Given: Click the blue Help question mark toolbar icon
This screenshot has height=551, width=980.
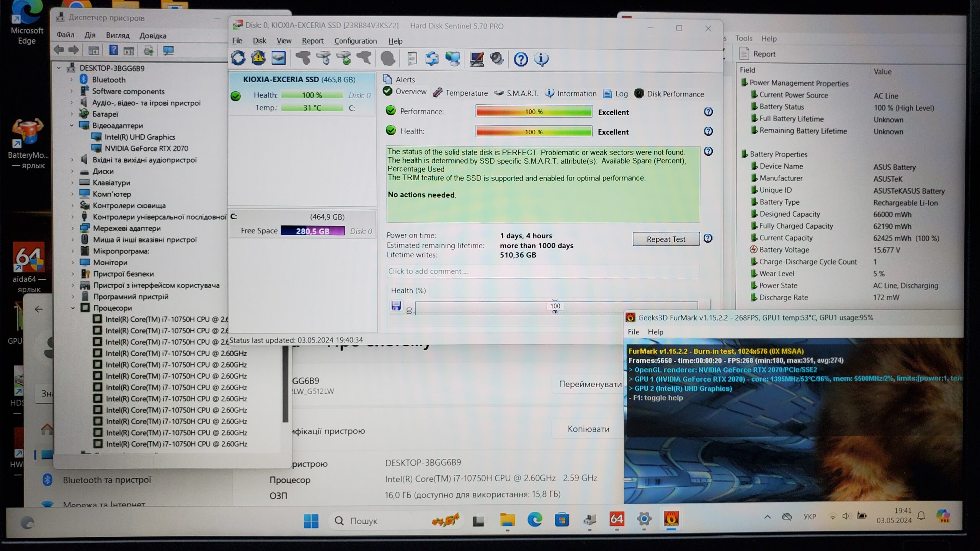Looking at the screenshot, I should (x=521, y=59).
